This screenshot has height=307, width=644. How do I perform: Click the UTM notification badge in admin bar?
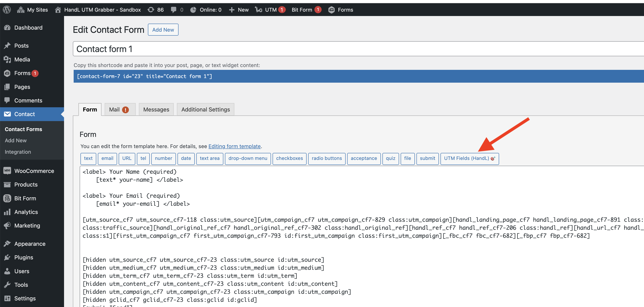pyautogui.click(x=282, y=10)
